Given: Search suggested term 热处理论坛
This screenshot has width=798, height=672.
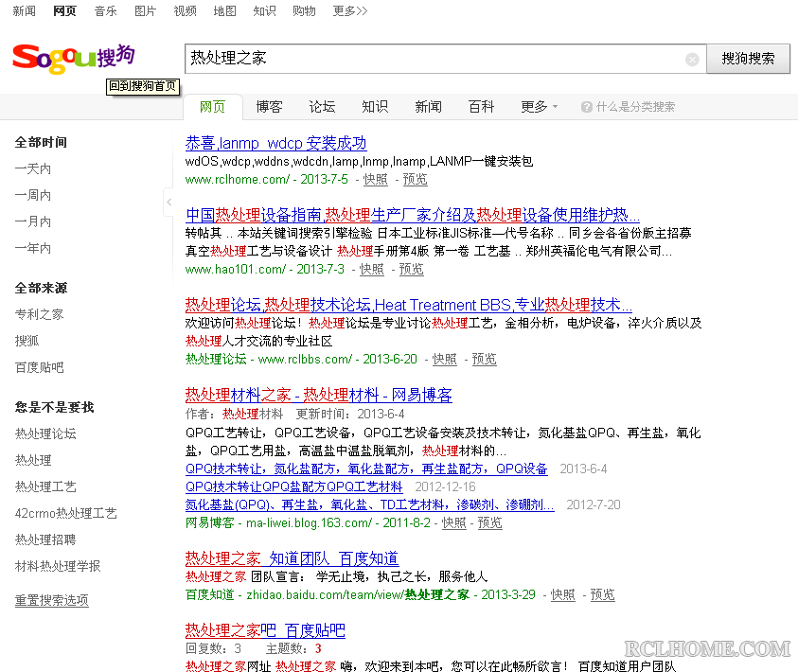Looking at the screenshot, I should tap(45, 433).
